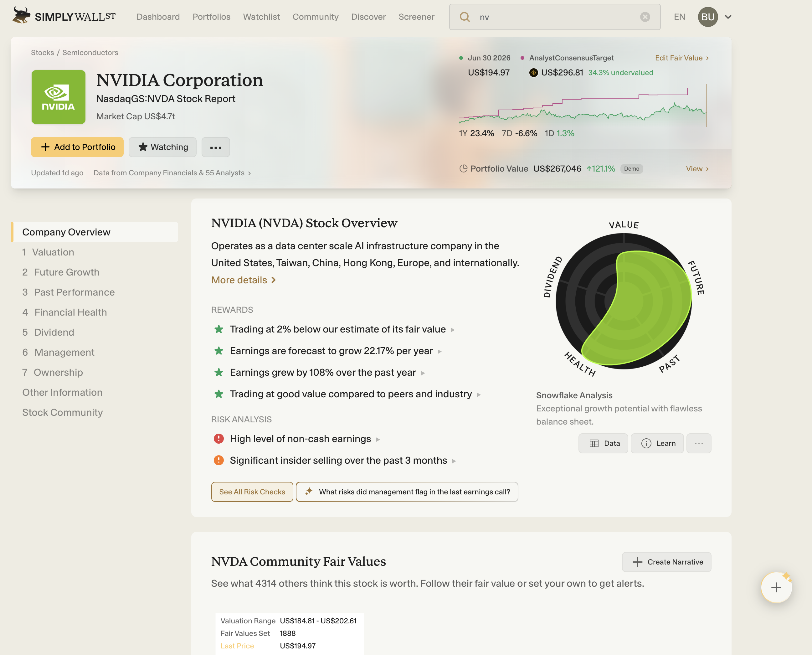Image resolution: width=812 pixels, height=655 pixels.
Task: Jump to Other Information section
Action: [62, 392]
